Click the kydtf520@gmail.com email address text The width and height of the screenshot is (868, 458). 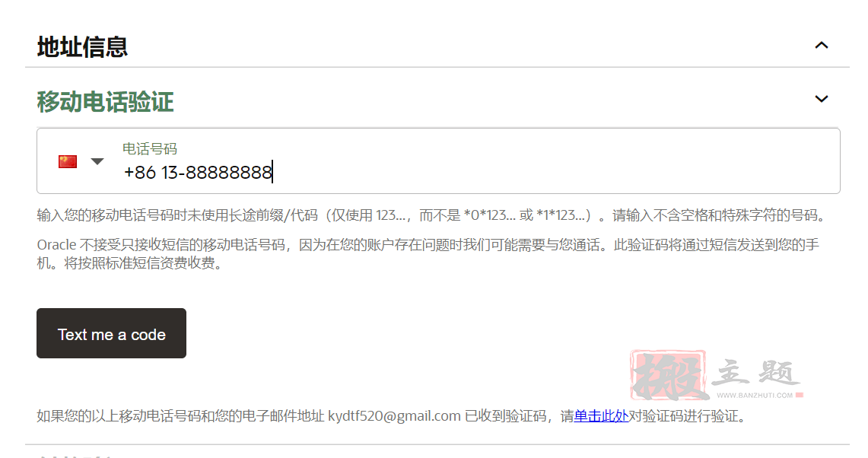(394, 416)
